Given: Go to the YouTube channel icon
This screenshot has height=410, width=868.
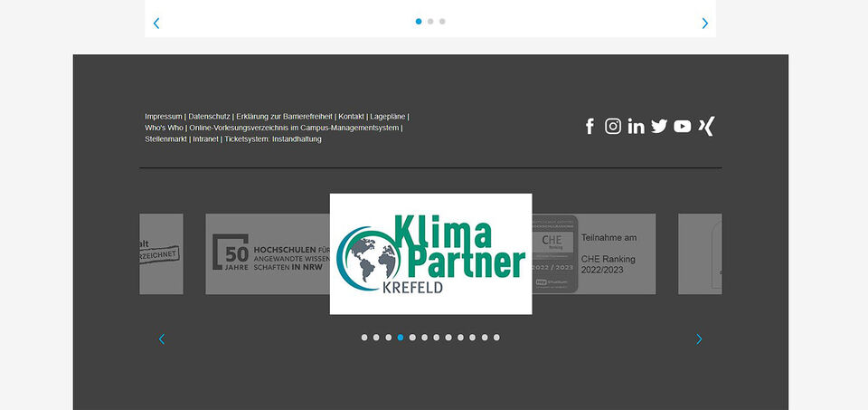Looking at the screenshot, I should point(682,127).
